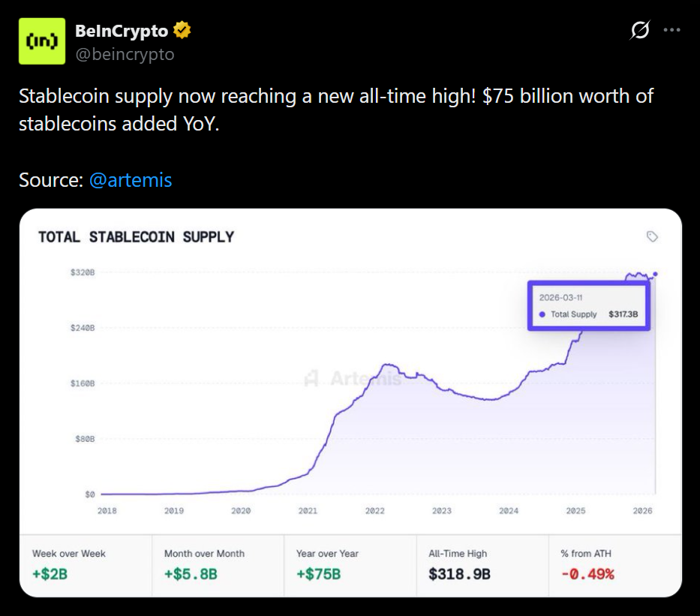Click the 2022 x-axis label
This screenshot has height=616, width=700.
pyautogui.click(x=375, y=511)
